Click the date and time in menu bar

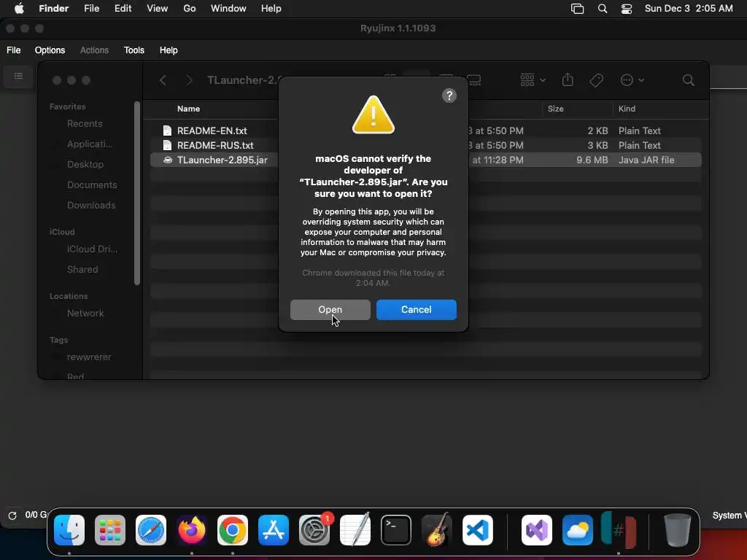pyautogui.click(x=689, y=9)
